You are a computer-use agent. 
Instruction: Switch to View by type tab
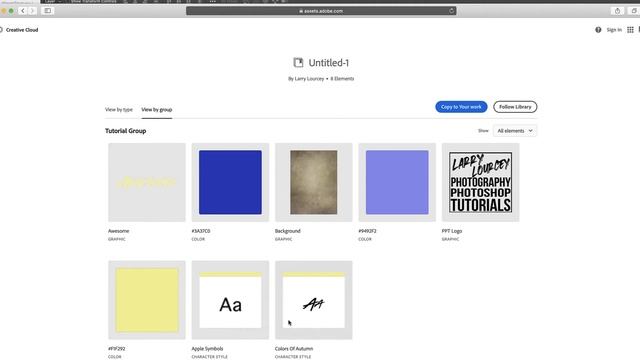coord(119,109)
